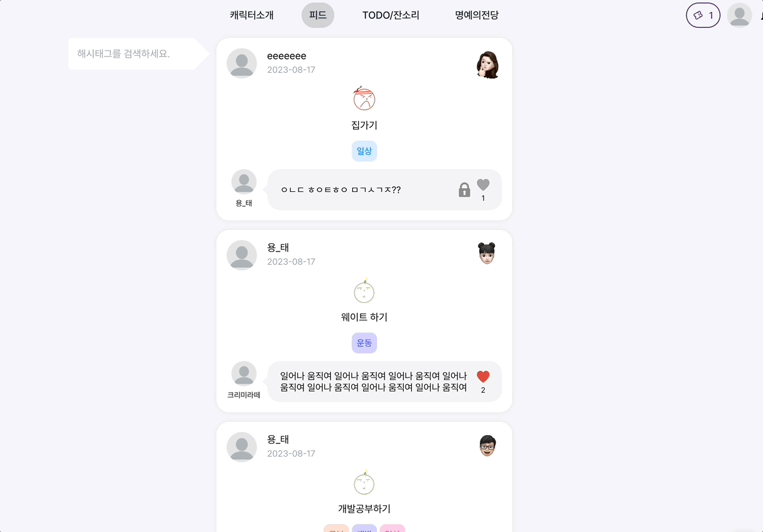Click the angry red face emoji icon

[364, 98]
